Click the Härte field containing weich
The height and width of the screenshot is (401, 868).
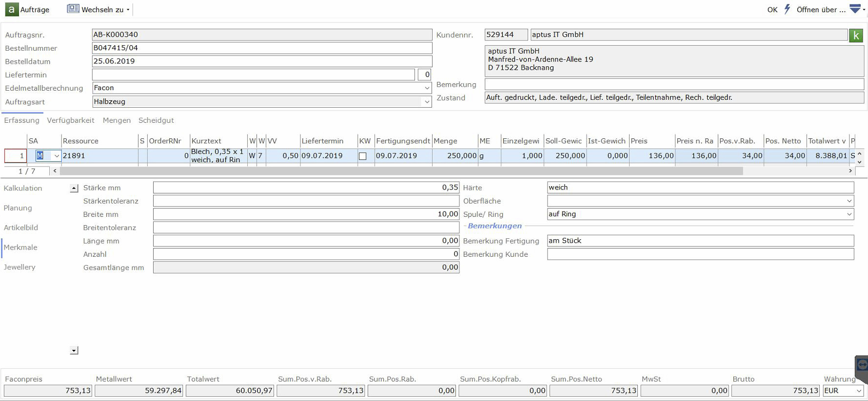[x=700, y=188]
